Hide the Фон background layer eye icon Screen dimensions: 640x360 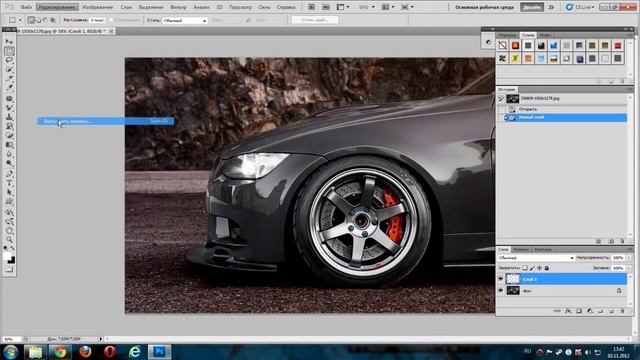[x=501, y=291]
